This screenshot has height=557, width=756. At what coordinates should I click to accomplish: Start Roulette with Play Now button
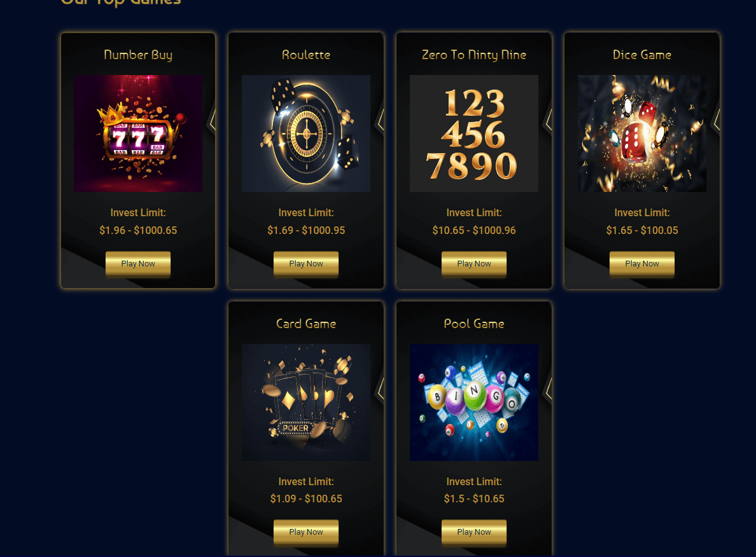click(305, 264)
